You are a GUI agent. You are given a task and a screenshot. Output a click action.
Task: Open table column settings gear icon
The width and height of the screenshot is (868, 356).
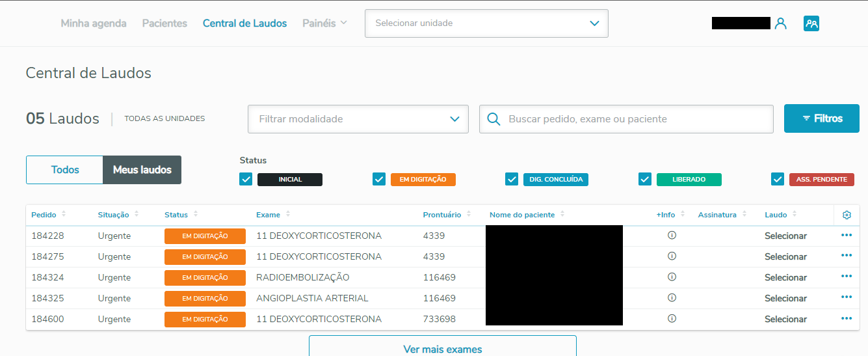click(847, 215)
